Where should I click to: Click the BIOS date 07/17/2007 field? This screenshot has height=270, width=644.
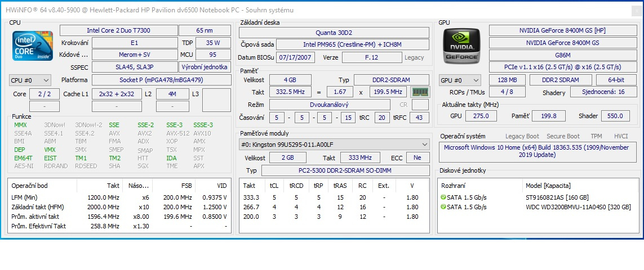(296, 57)
